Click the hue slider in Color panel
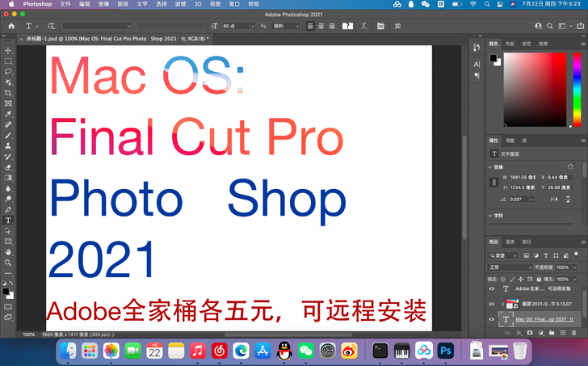Screen dimensions: 588x366 point(577,90)
